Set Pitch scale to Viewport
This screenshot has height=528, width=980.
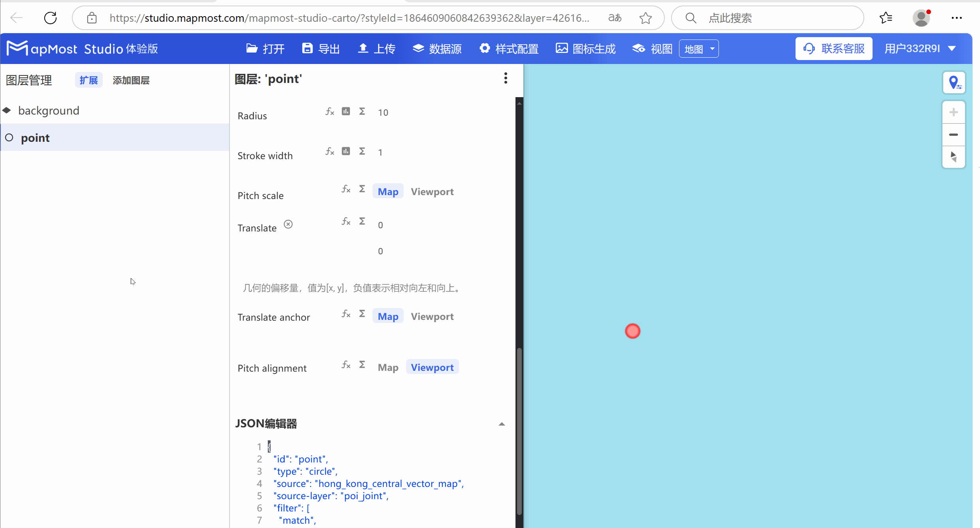point(432,192)
